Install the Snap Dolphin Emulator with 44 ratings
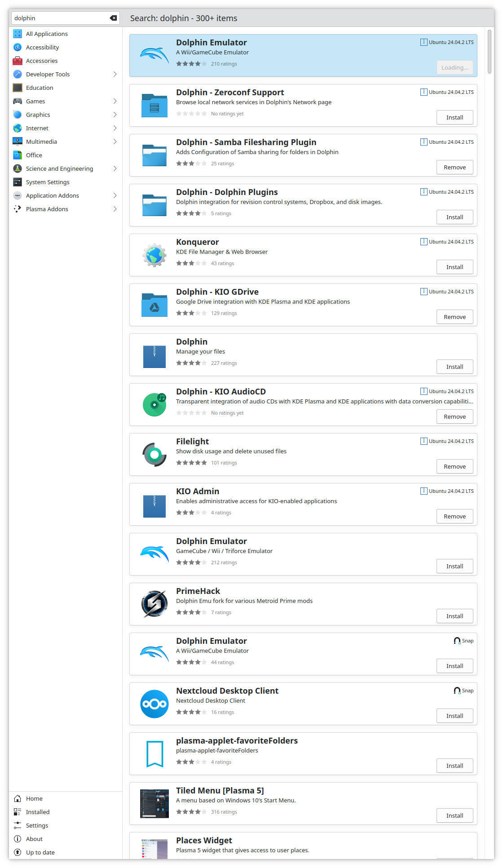Image resolution: width=503 pixels, height=868 pixels. (455, 666)
